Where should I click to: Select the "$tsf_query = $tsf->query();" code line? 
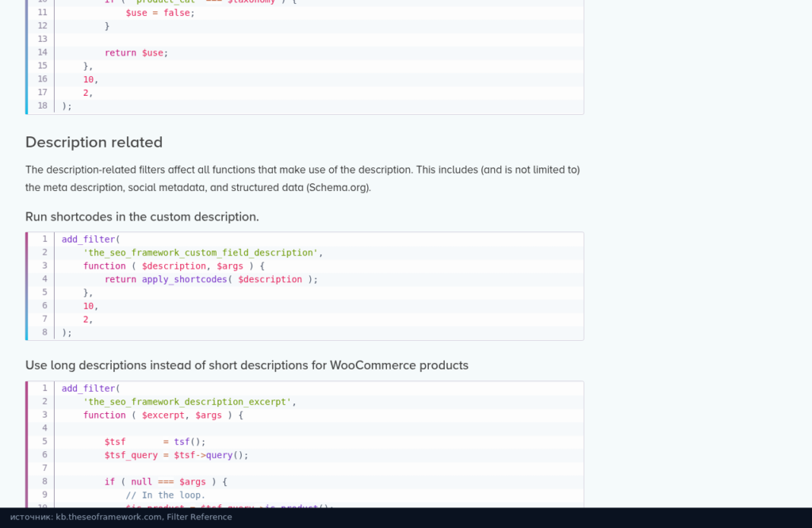tap(177, 455)
